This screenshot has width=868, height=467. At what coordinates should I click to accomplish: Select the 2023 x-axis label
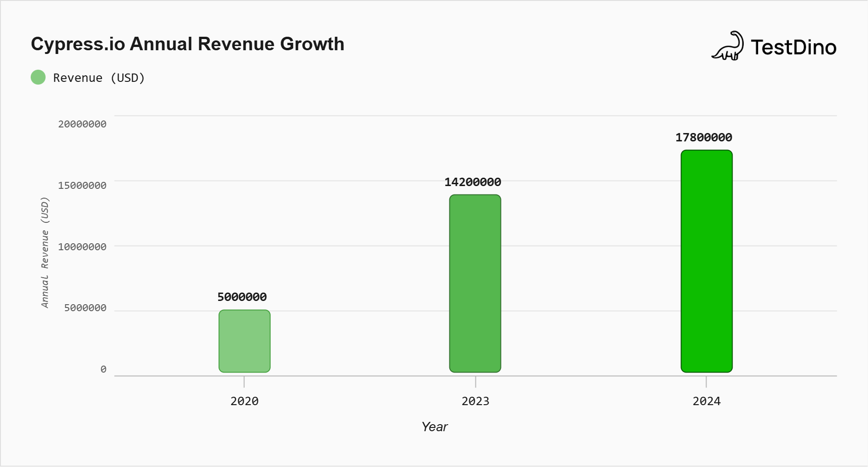[x=476, y=401]
